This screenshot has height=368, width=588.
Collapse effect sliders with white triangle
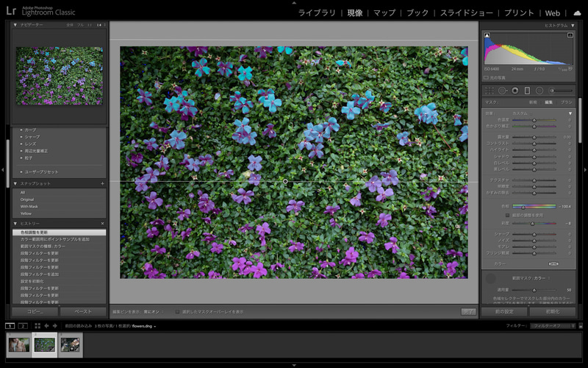point(570,113)
